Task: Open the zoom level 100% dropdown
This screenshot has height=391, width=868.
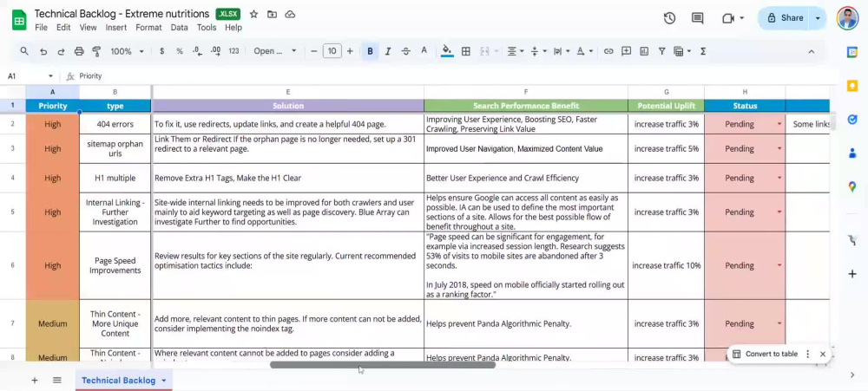Action: tap(127, 51)
